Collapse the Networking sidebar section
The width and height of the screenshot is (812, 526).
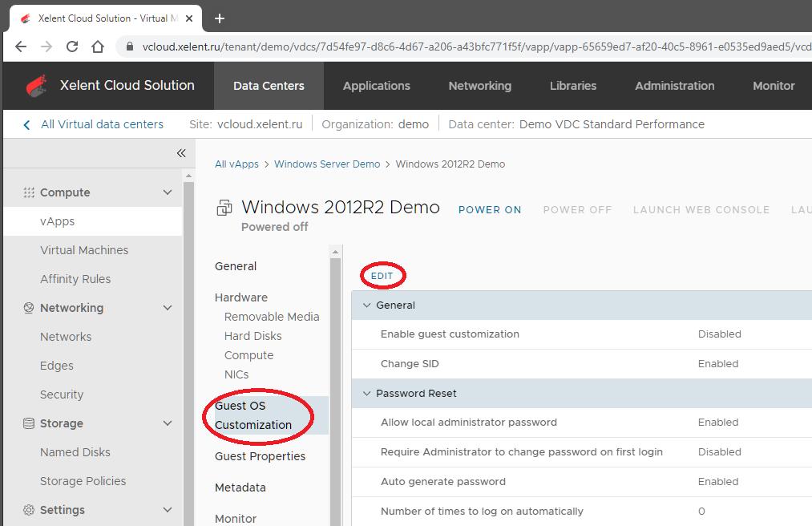tap(168, 308)
